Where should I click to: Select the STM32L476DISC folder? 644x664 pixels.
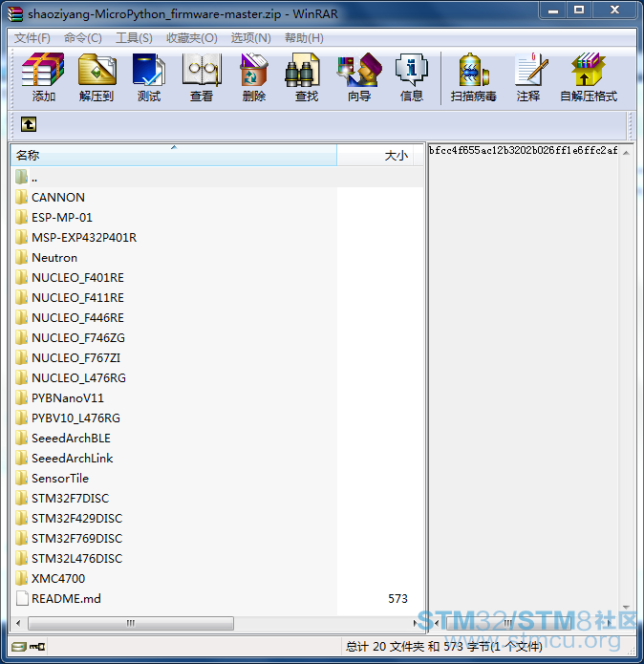tap(69, 558)
